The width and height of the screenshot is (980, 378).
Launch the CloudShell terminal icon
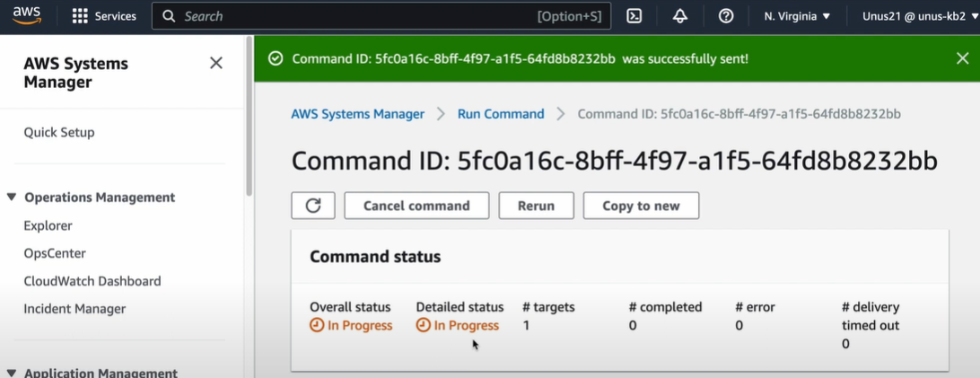click(634, 16)
